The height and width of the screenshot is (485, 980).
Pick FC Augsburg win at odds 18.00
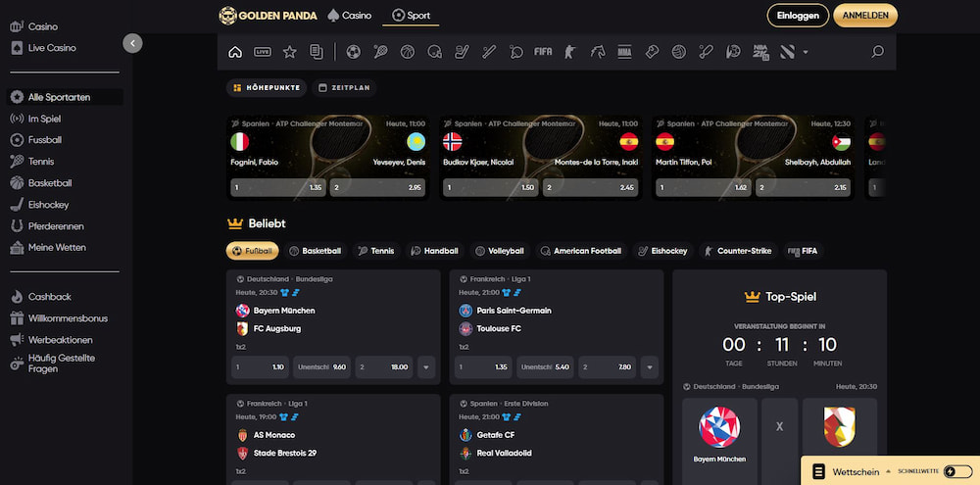(384, 366)
